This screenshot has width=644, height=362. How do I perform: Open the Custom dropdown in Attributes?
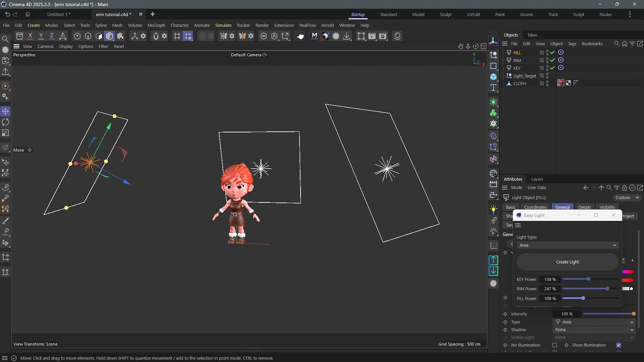tap(627, 198)
